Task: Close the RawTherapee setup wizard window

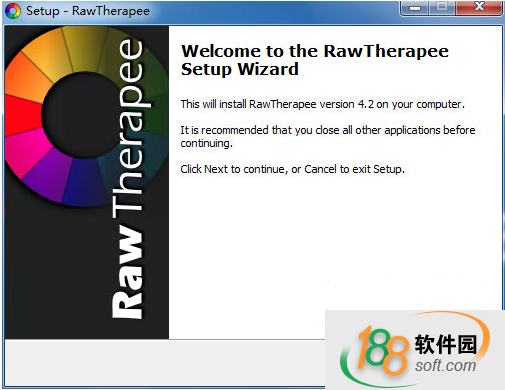Action: pyautogui.click(x=479, y=7)
